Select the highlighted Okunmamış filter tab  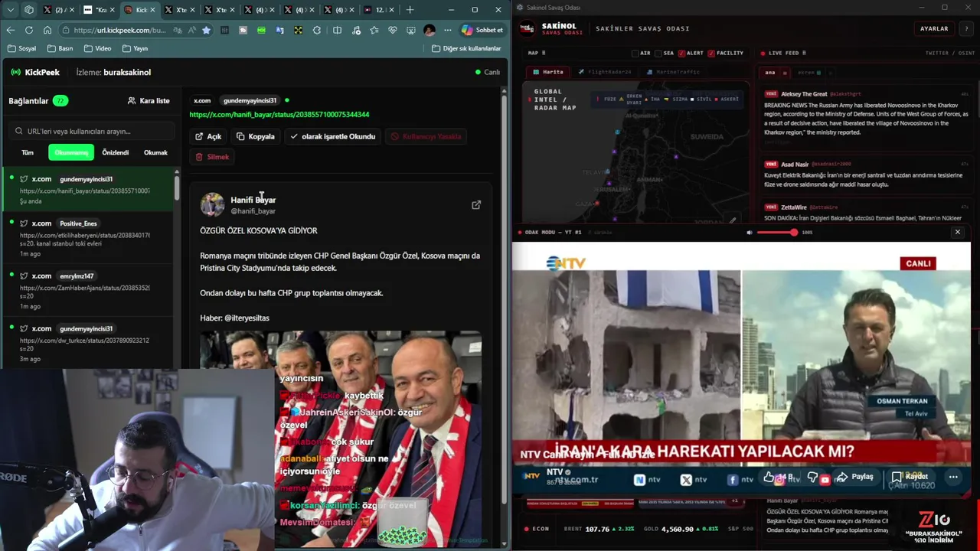point(71,152)
